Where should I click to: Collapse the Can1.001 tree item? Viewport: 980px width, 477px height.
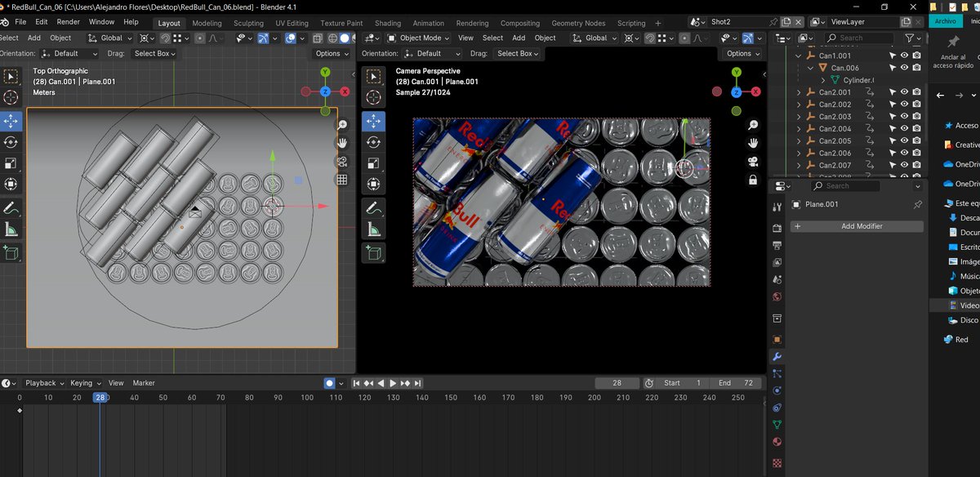[799, 56]
